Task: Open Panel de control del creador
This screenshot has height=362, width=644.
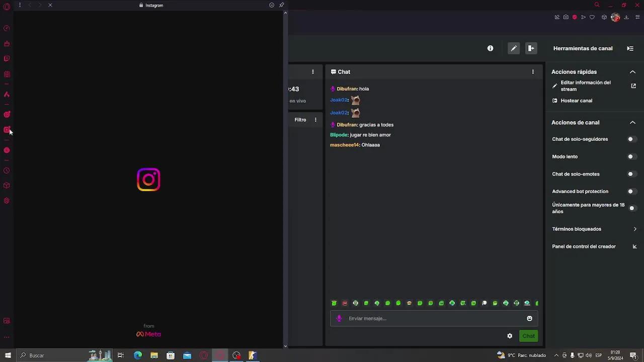Action: [594, 246]
